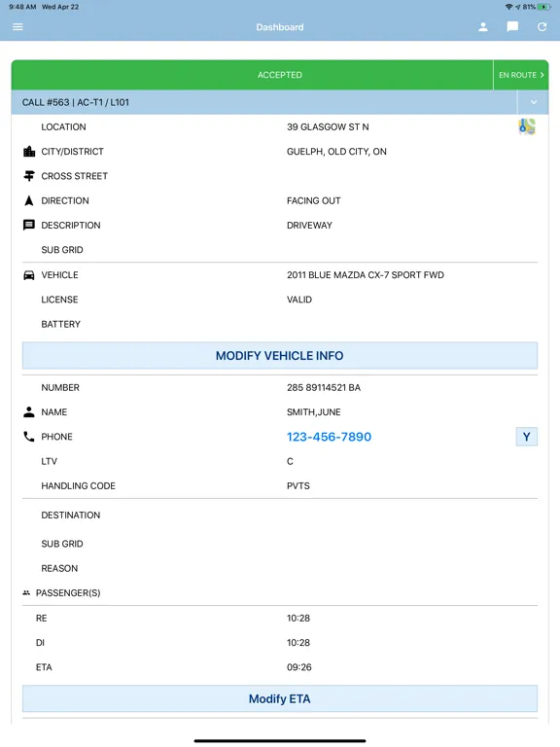The height and width of the screenshot is (747, 560).
Task: Advance status to EN ROUTE
Action: [x=521, y=75]
